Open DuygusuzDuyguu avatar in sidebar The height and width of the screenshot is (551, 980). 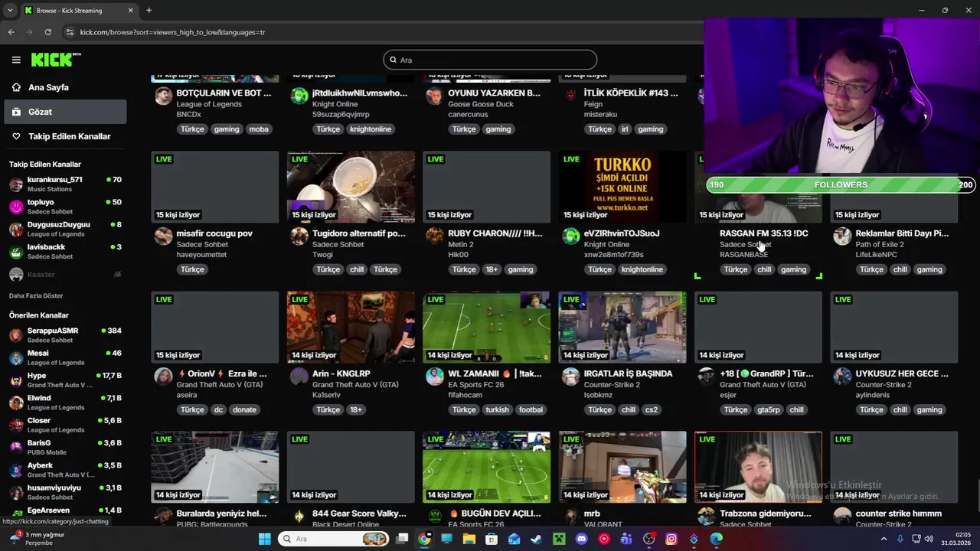click(16, 230)
